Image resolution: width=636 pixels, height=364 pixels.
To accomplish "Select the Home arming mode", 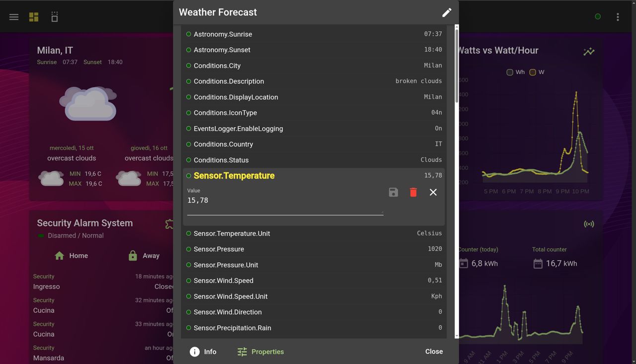I will 71,256.
